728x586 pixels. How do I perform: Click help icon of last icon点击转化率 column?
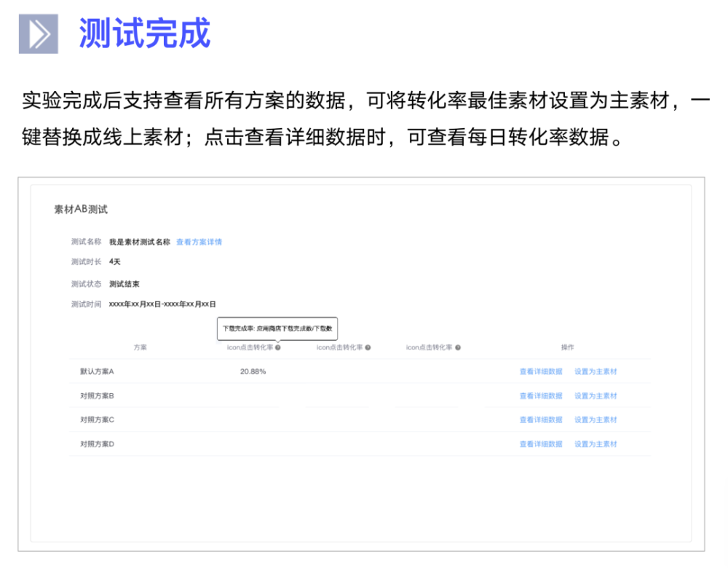pos(458,347)
